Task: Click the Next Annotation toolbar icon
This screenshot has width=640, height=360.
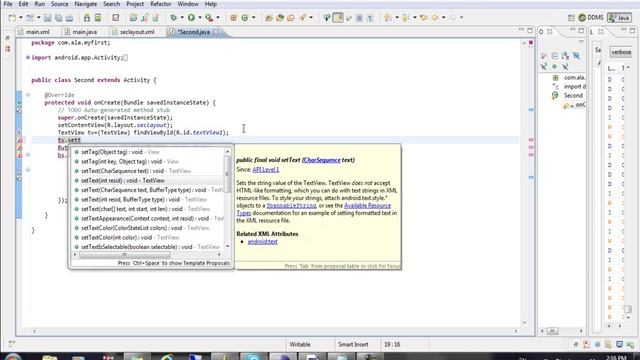Action: tap(388, 18)
